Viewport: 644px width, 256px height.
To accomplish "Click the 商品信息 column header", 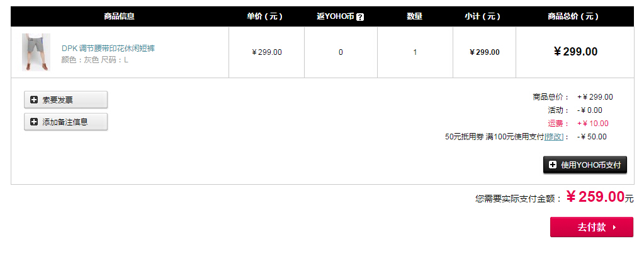I will click(119, 16).
